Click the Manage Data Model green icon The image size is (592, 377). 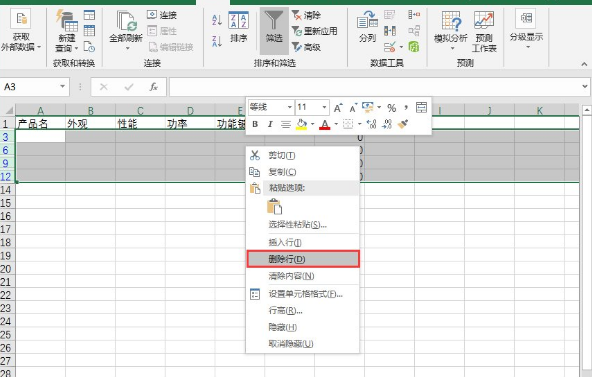coord(414,47)
